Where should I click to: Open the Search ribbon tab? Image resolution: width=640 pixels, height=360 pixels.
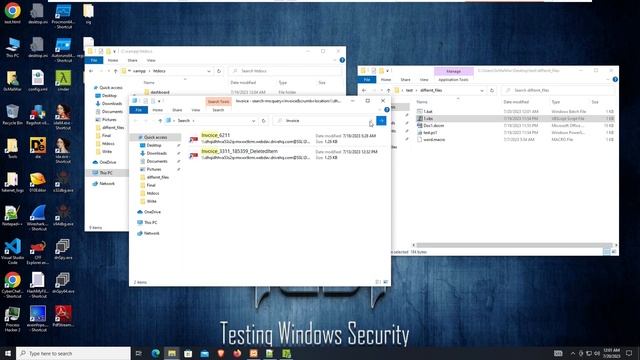[x=218, y=110]
